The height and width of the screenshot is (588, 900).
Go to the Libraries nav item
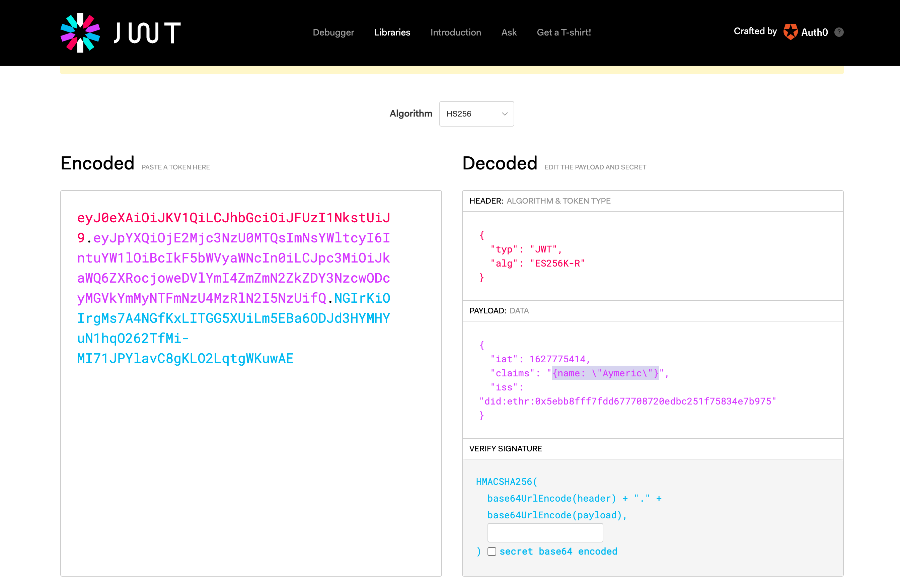392,32
